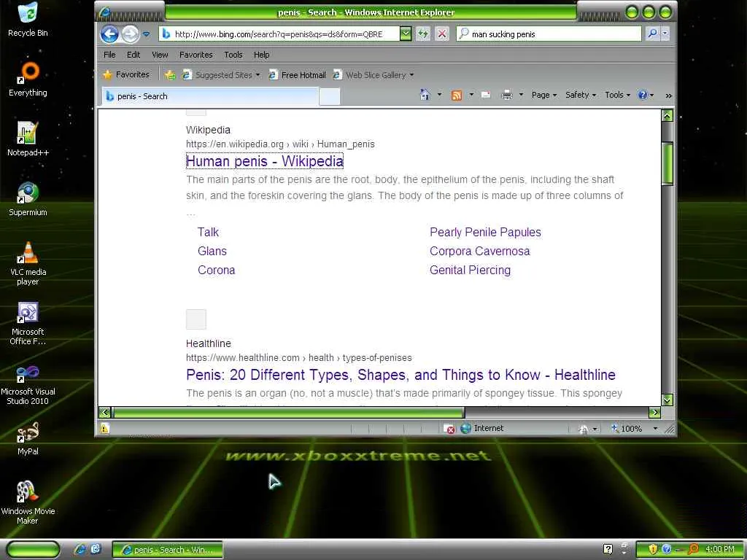The width and height of the screenshot is (747, 560).
Task: Open the Talk sublink
Action: (208, 232)
